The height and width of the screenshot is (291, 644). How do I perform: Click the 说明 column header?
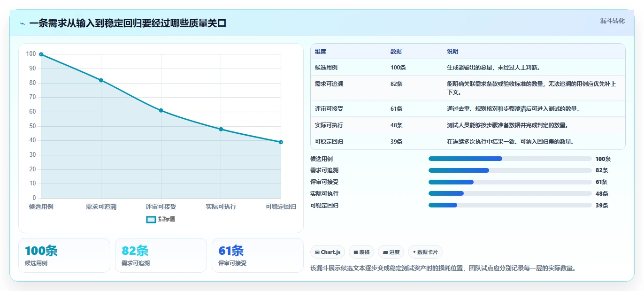pos(453,52)
